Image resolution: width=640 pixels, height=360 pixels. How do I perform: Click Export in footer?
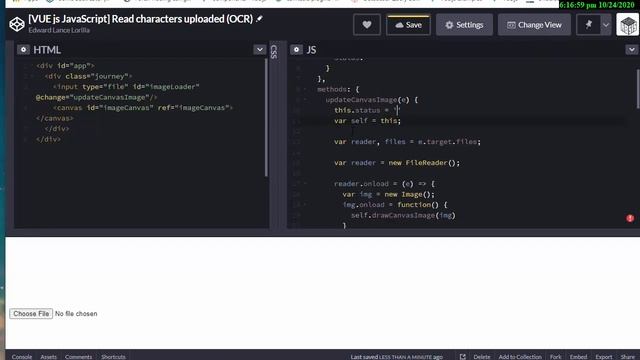[604, 356]
